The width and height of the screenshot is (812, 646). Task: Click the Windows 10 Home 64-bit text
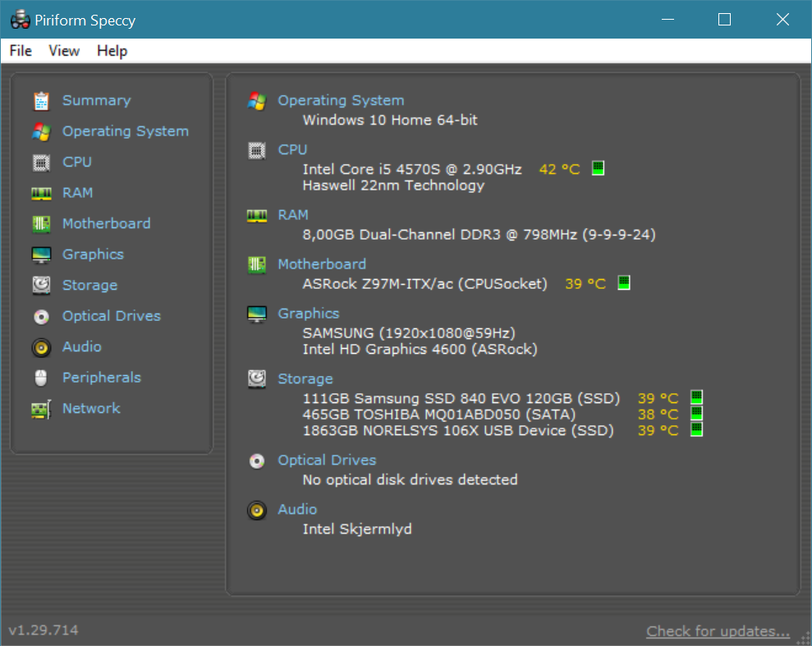point(390,120)
